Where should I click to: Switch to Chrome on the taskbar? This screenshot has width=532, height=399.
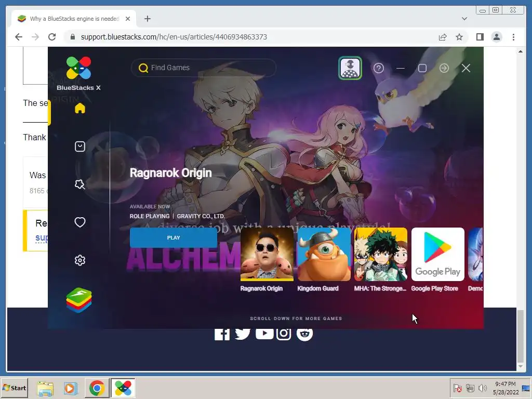click(97, 388)
